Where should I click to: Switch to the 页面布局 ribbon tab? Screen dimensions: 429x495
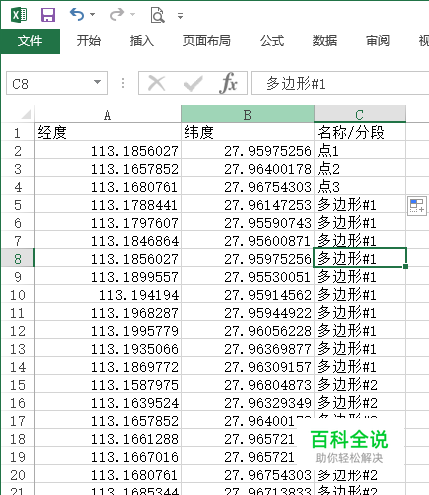point(207,41)
